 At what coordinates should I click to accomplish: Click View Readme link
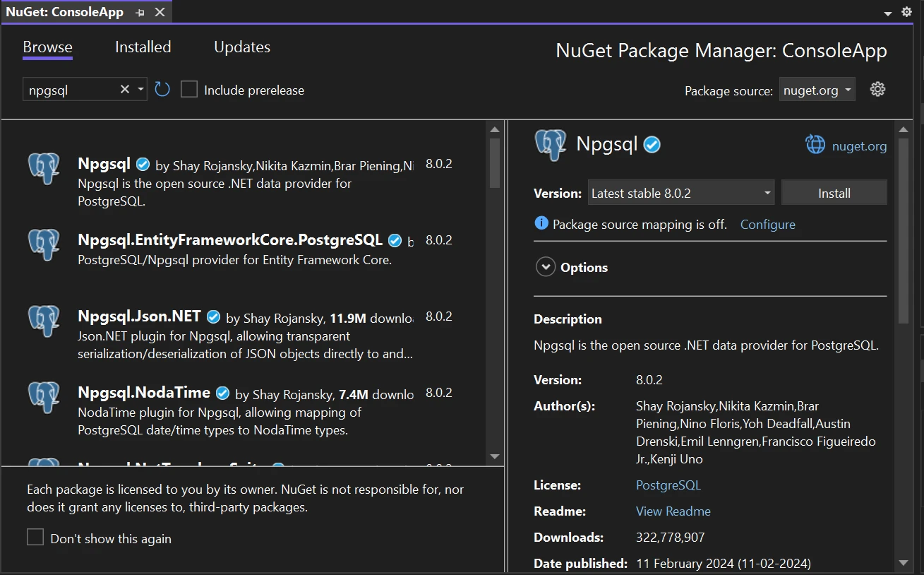[x=673, y=511]
